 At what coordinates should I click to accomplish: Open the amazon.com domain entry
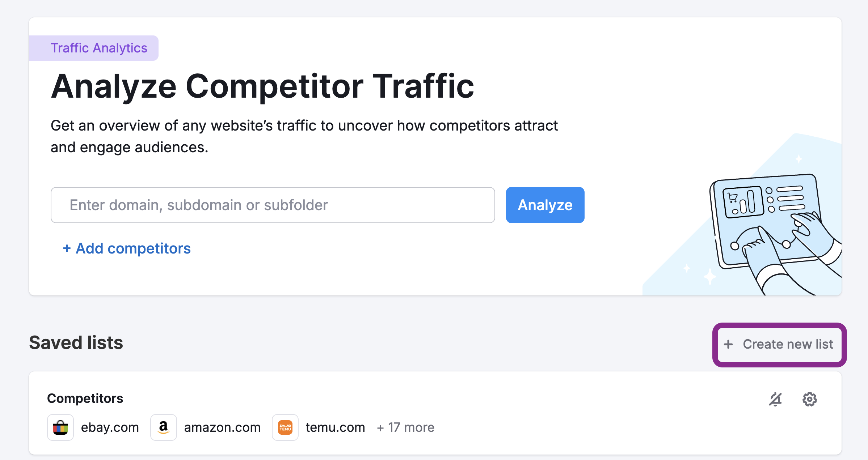tap(222, 427)
